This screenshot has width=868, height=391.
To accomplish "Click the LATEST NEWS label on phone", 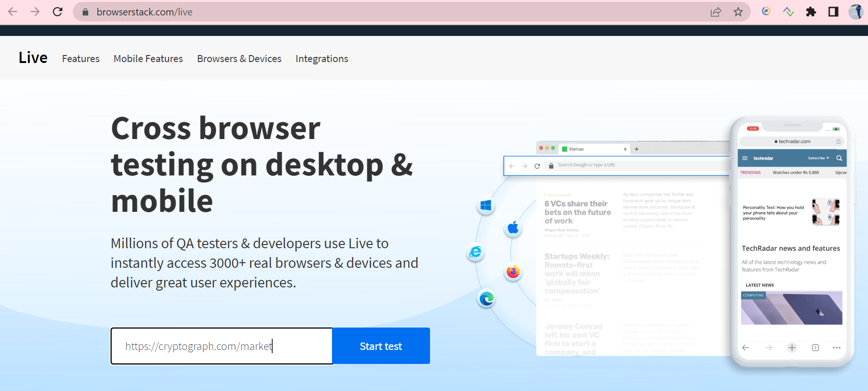I will (x=760, y=285).
